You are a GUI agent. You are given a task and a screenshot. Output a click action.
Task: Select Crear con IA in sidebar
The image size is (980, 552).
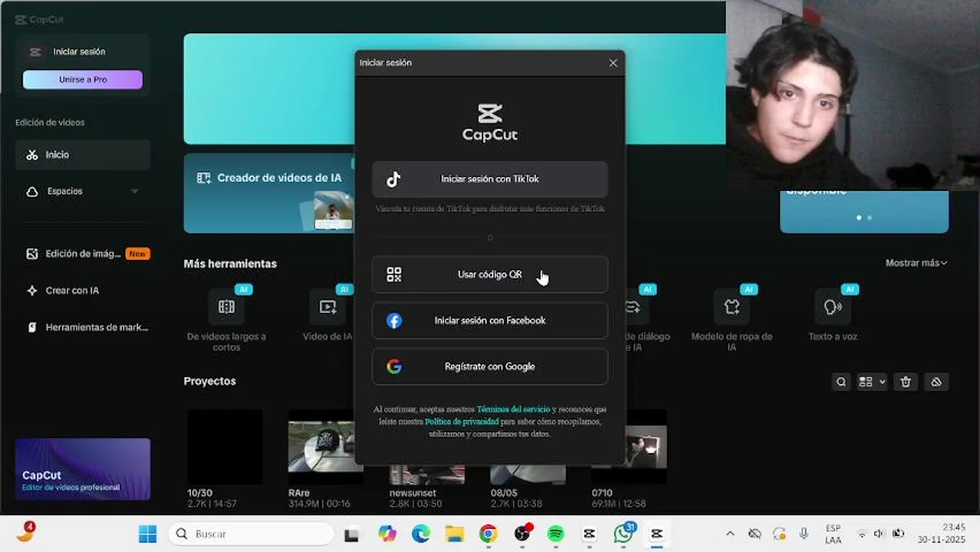83,291
